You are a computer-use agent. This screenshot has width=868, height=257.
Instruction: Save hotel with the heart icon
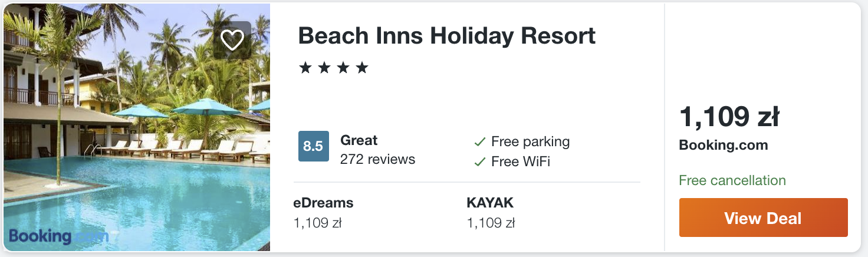pyautogui.click(x=232, y=40)
